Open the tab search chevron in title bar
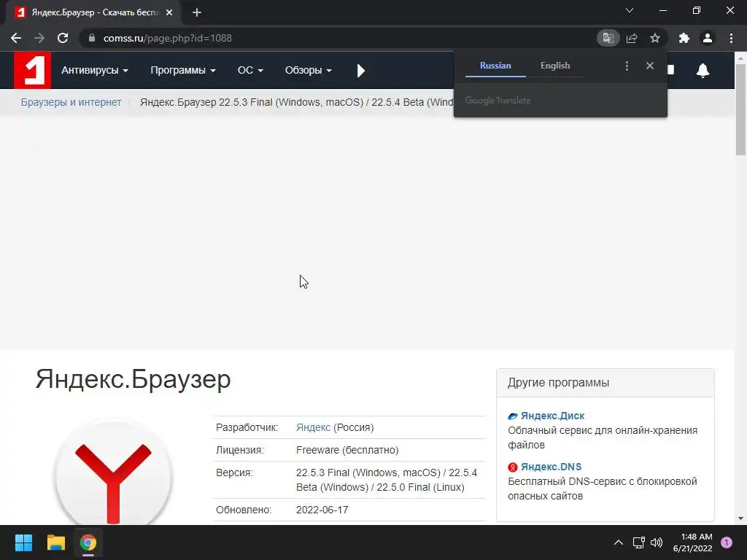747x560 pixels. coord(630,10)
